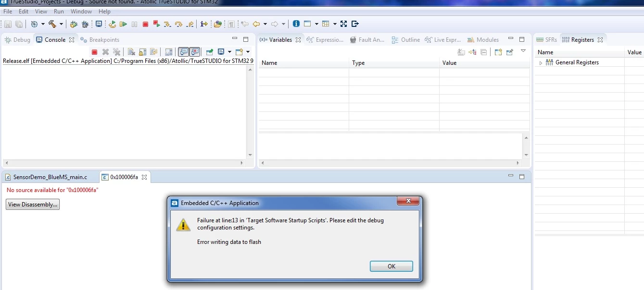This screenshot has width=644, height=290.
Task: Open the SensorDemo_BlueMS_main.c editor tab
Action: tap(46, 177)
